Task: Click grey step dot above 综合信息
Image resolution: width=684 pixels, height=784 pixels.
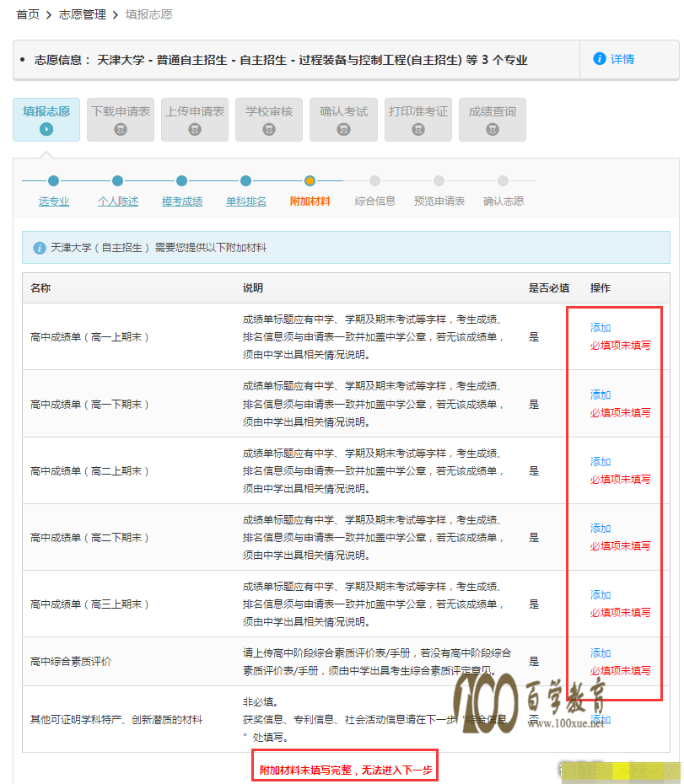Action: coord(374,181)
